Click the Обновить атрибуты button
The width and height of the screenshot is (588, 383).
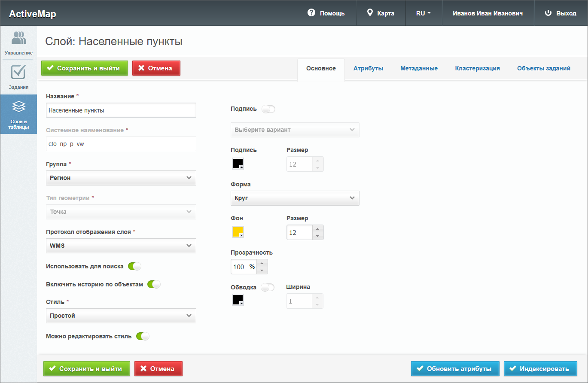455,368
